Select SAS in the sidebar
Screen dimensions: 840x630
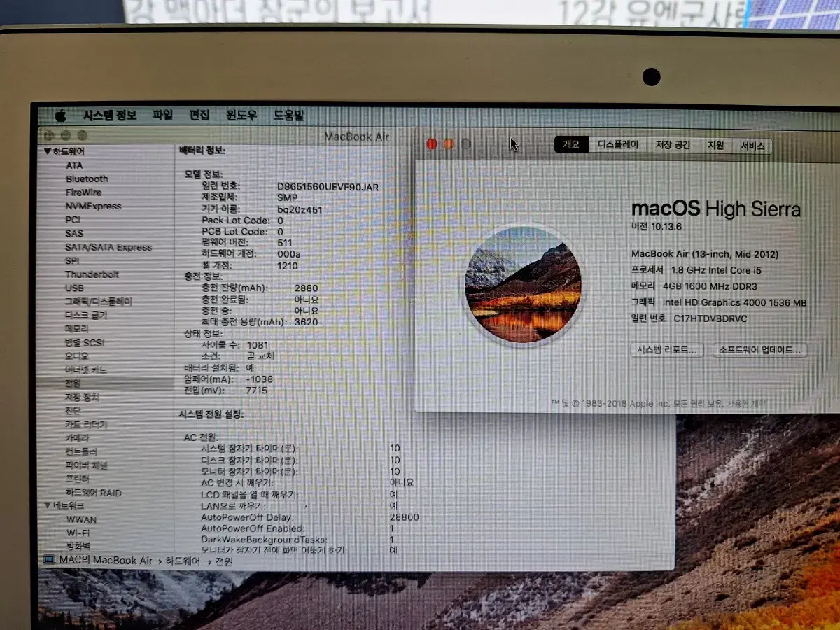tap(74, 233)
